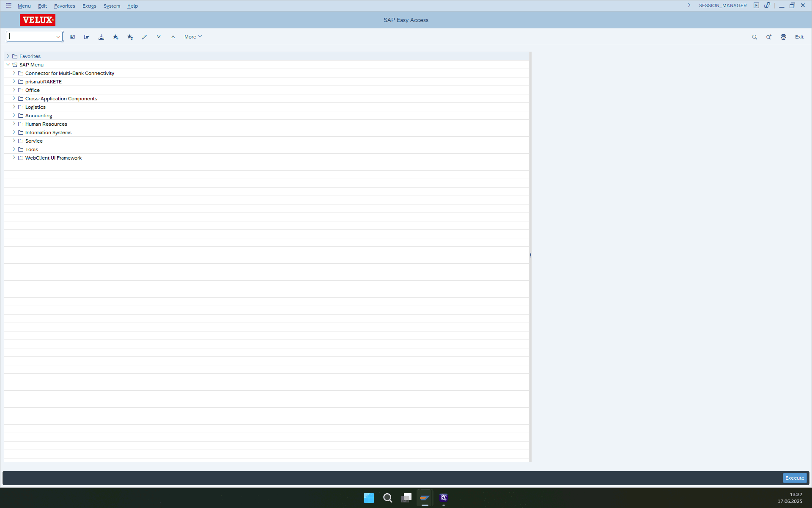Click the VELUX logo
This screenshot has height=508, width=812.
[38, 20]
